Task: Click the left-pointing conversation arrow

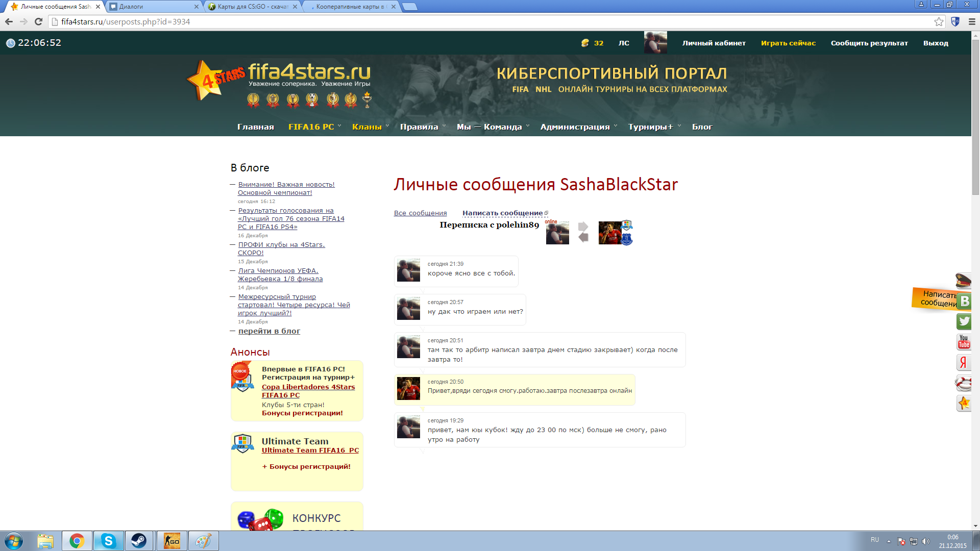Action: [x=583, y=237]
